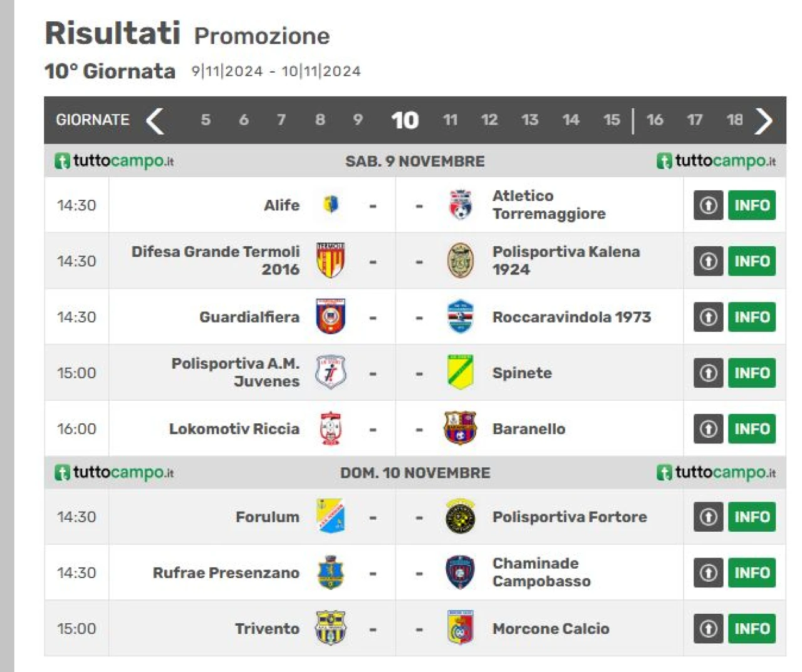Screen dimensions: 802x672
Task: Open INFO for Guardialfiera vs Roccaravindola
Action: click(752, 317)
